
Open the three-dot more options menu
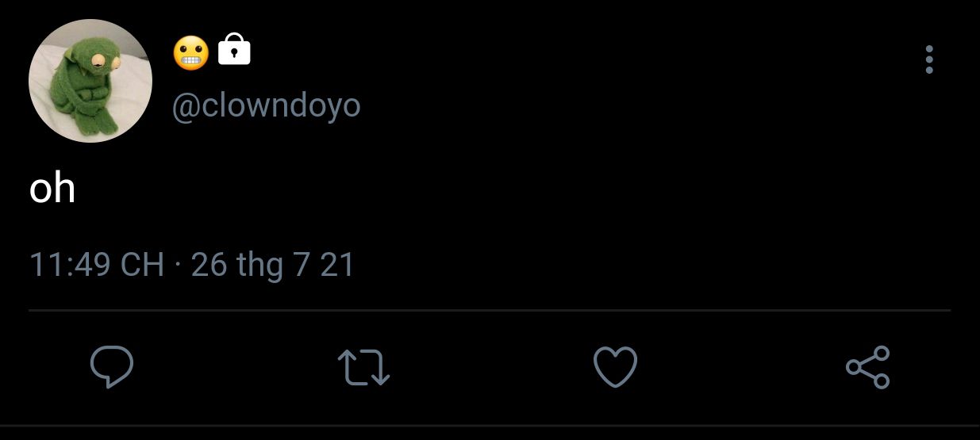pos(929,60)
